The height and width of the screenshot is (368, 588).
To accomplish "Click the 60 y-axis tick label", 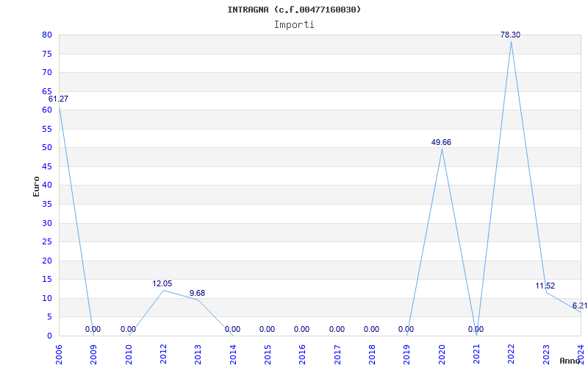I will tap(47, 110).
